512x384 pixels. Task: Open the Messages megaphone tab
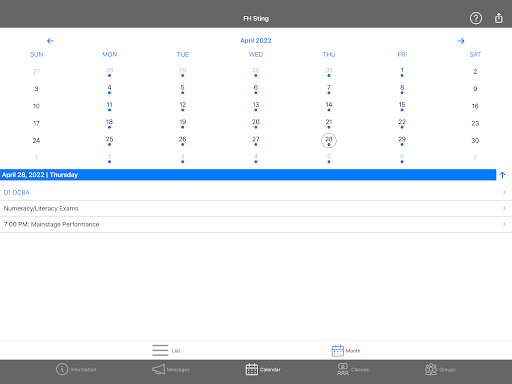point(171,369)
